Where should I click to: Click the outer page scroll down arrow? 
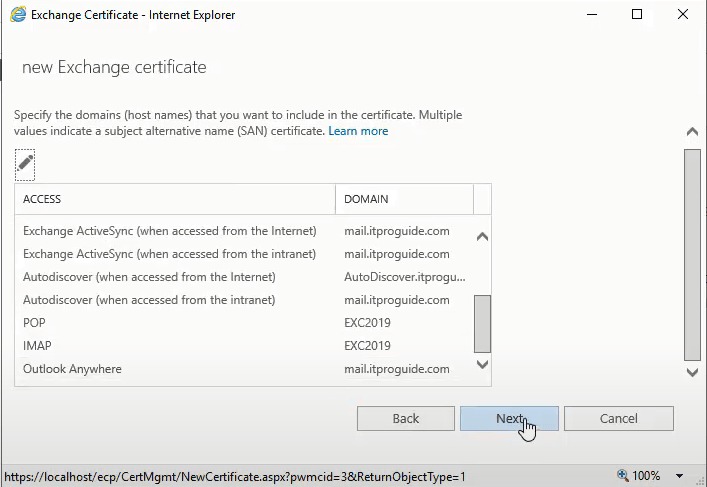coord(692,372)
